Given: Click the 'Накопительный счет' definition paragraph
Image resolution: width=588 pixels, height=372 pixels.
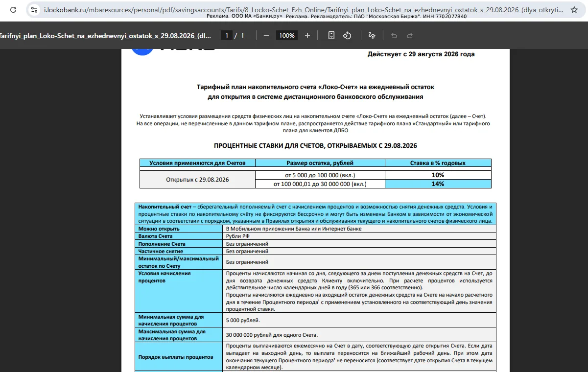Looking at the screenshot, I should pyautogui.click(x=315, y=214).
